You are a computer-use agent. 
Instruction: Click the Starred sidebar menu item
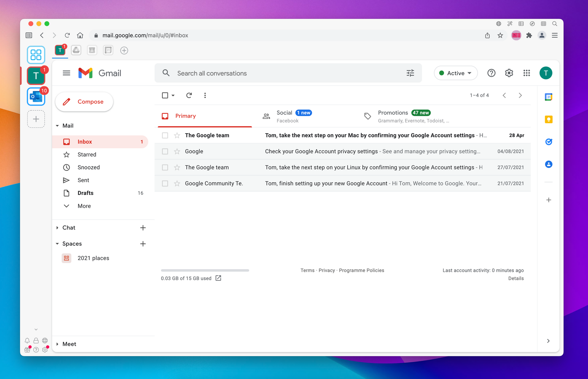click(86, 154)
